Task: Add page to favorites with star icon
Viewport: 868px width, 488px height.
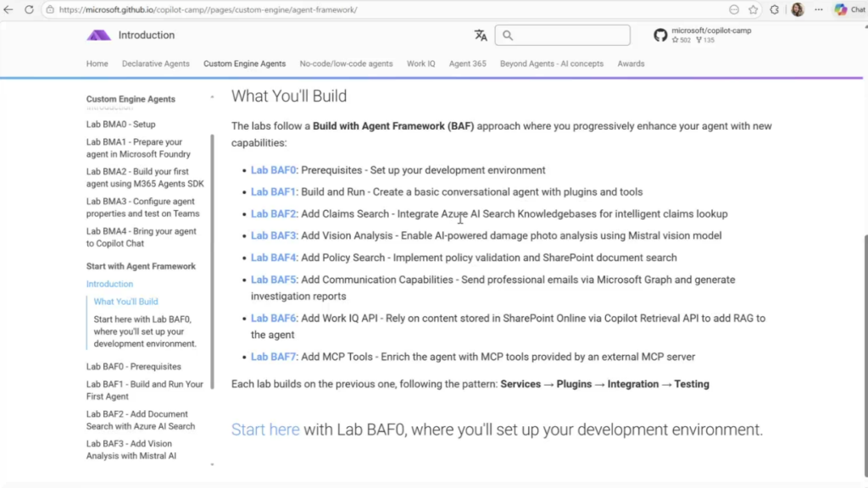Action: pos(753,9)
